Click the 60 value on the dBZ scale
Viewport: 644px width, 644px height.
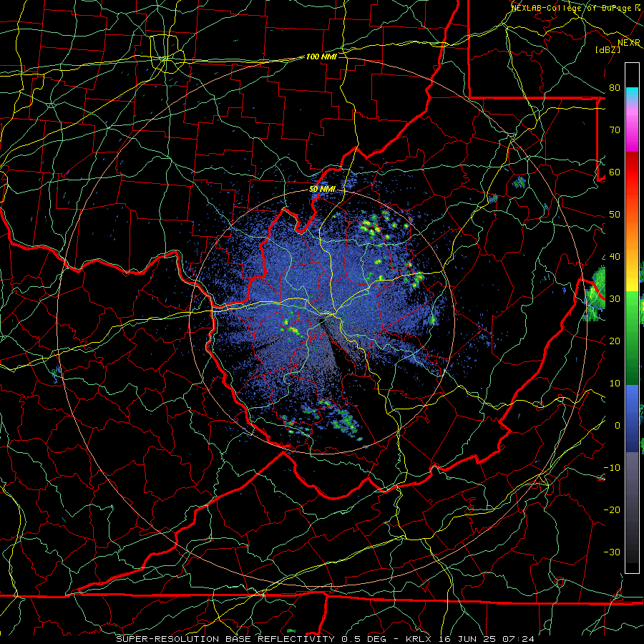615,172
